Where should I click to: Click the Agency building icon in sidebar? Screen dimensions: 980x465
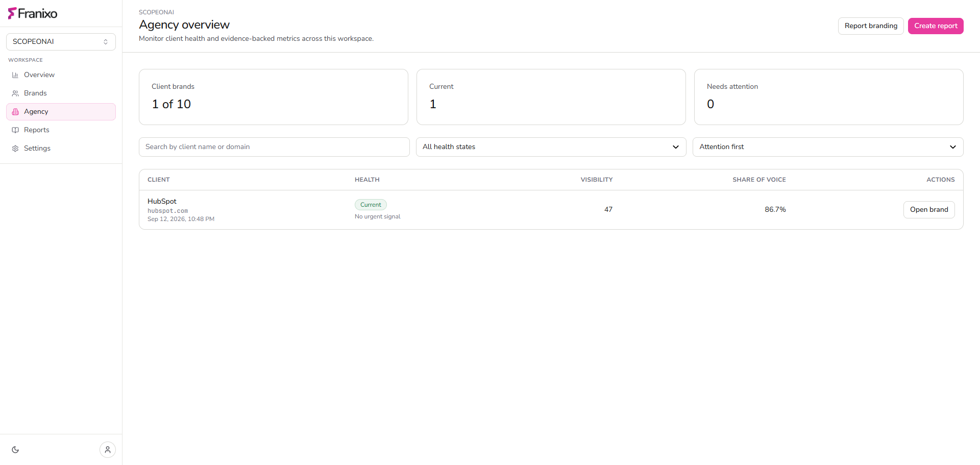[15, 112]
